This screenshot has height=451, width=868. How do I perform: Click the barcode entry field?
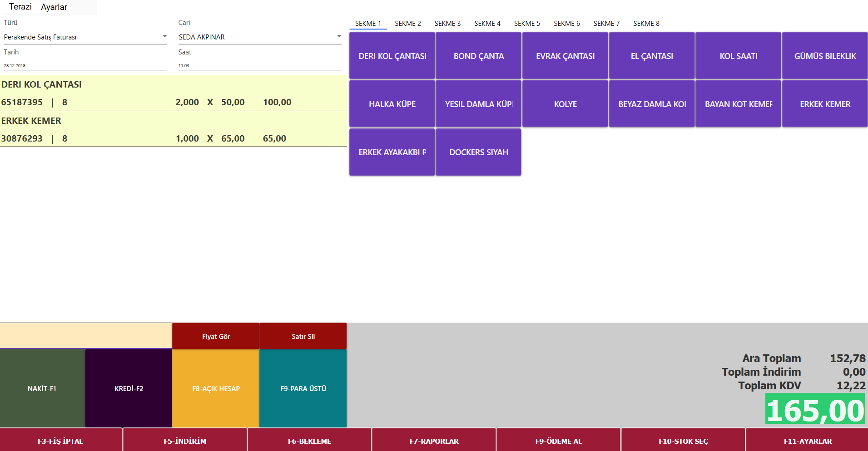(x=86, y=336)
